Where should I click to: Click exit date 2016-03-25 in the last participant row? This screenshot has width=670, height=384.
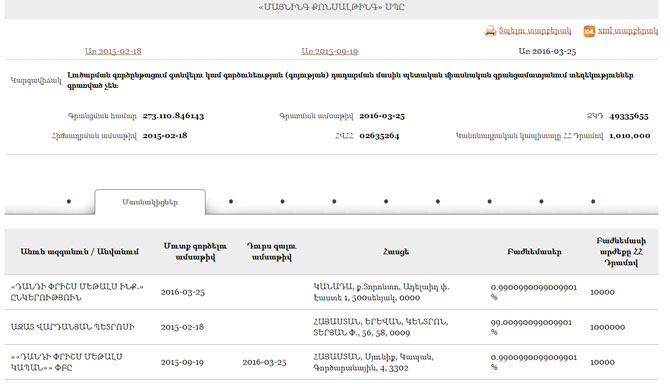tap(264, 362)
